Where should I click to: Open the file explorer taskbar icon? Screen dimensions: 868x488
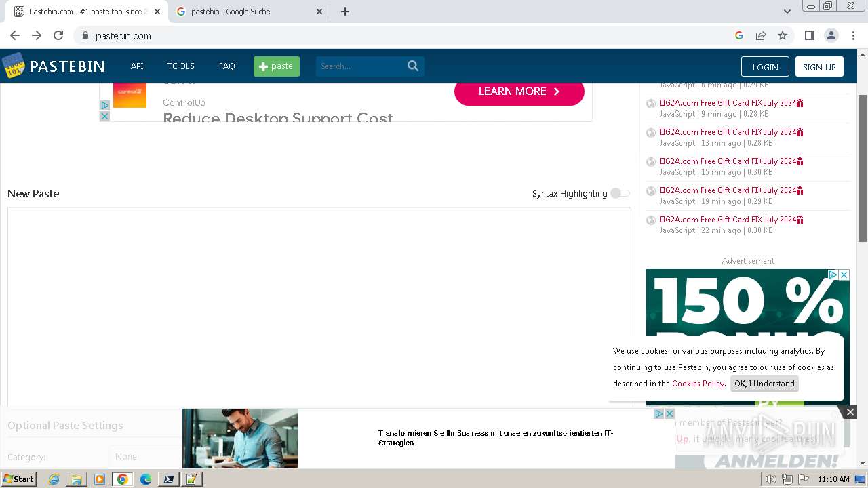[x=77, y=479]
